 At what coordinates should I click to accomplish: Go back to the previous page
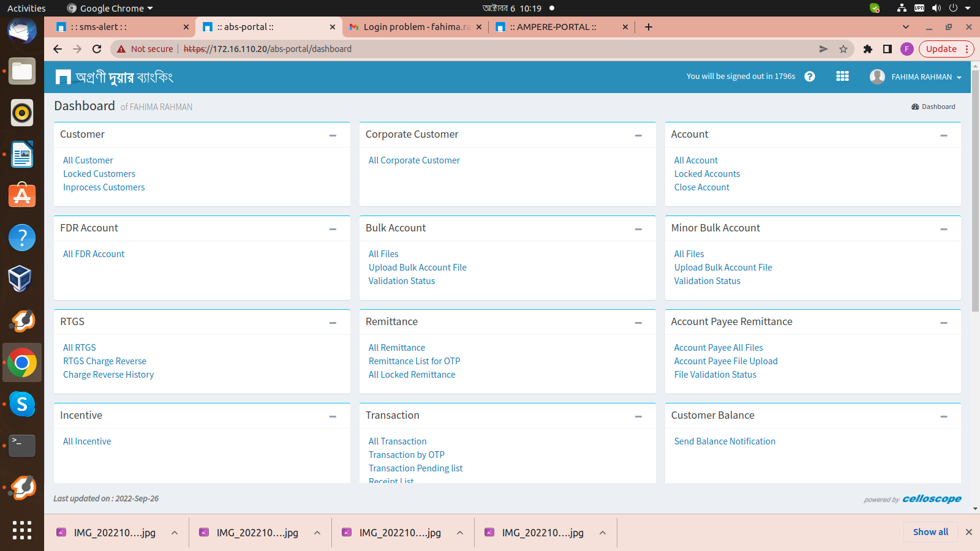click(58, 49)
